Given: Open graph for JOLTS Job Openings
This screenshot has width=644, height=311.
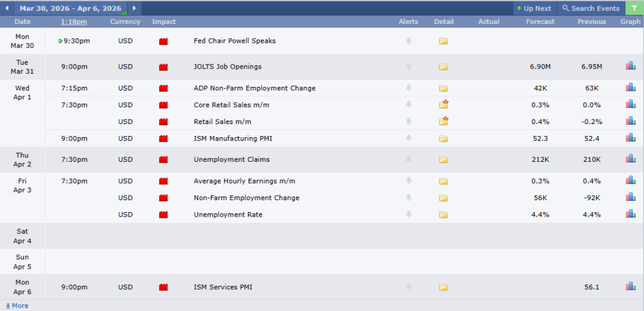Looking at the screenshot, I should (630, 66).
